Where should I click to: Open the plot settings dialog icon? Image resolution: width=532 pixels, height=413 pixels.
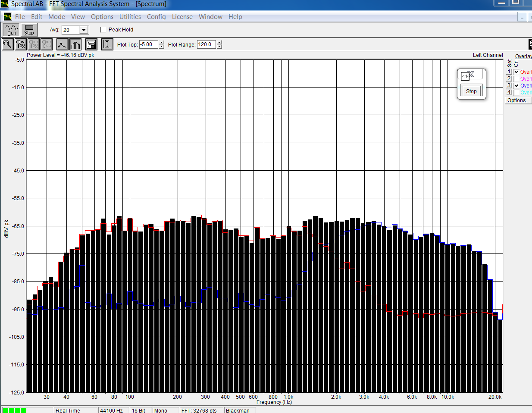(91, 44)
